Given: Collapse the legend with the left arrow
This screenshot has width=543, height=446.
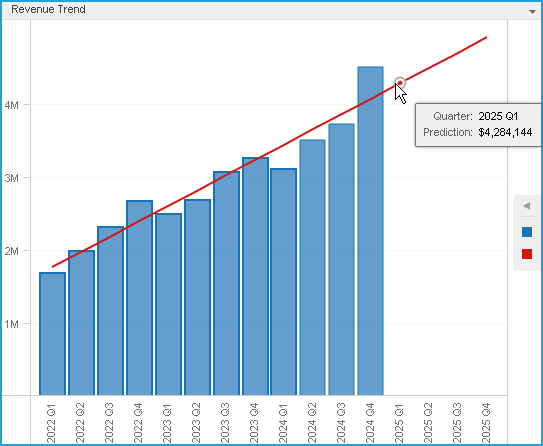Looking at the screenshot, I should click(527, 206).
